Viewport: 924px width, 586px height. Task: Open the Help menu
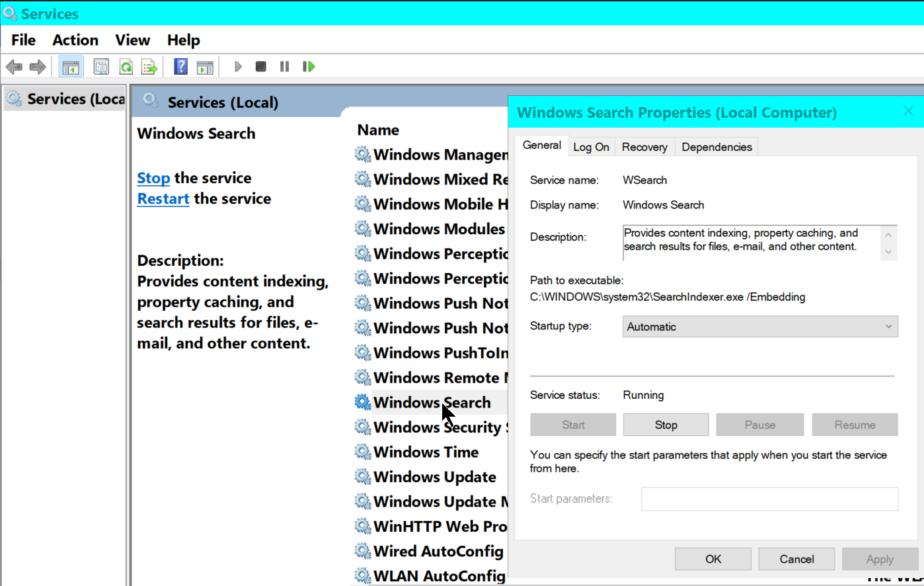coord(183,40)
